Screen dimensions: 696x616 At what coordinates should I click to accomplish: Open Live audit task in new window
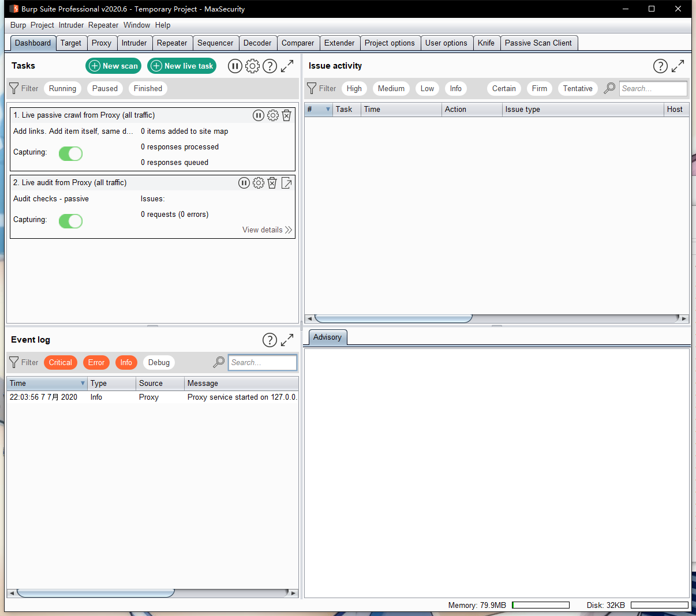(286, 183)
